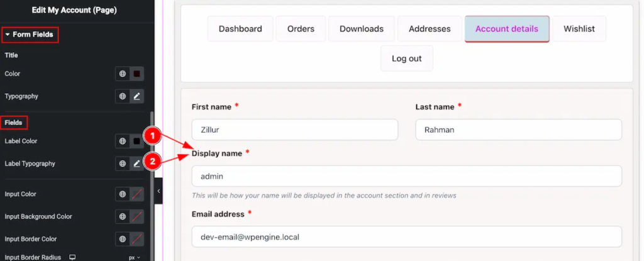
Task: Click the Display name field containing admin
Action: point(407,176)
